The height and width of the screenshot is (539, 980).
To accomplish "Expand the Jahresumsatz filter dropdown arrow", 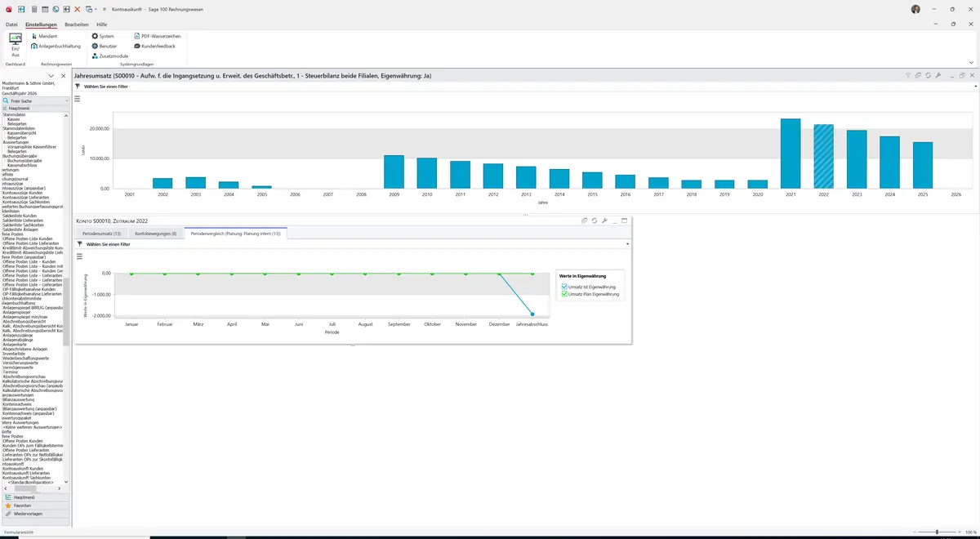I will [x=975, y=86].
